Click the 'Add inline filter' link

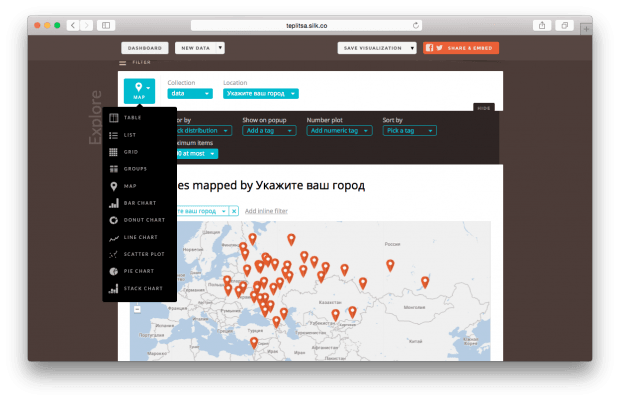point(266,211)
